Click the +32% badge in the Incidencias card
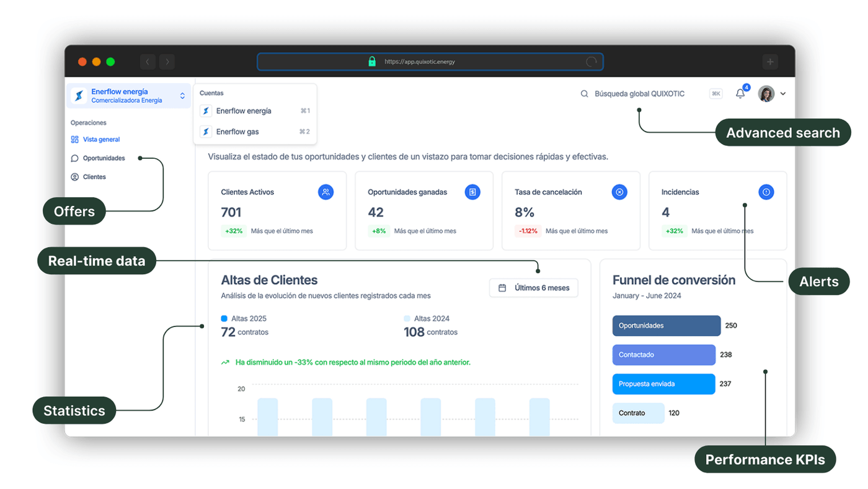This screenshot has width=868, height=489. (x=675, y=231)
